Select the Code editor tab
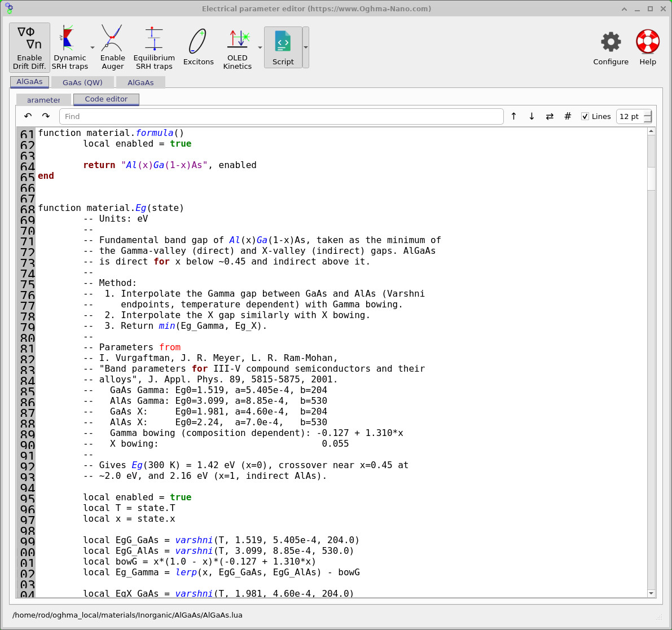672x630 pixels. (106, 99)
